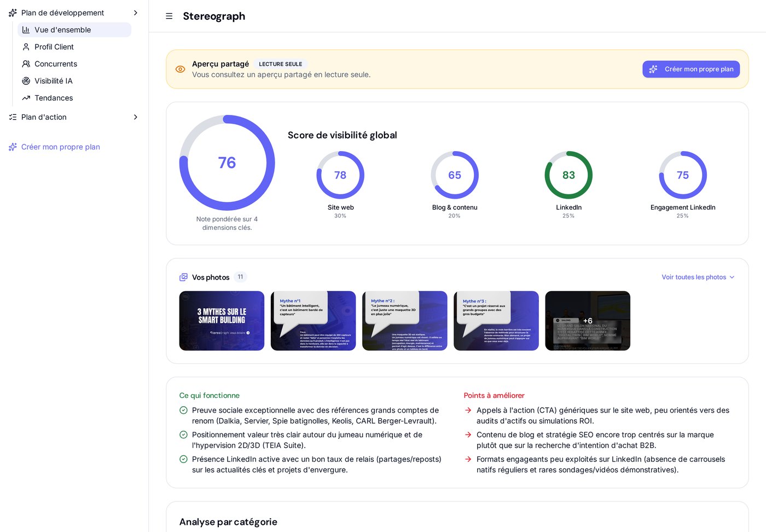Click the Ce qui fonctionne heading

[210, 395]
